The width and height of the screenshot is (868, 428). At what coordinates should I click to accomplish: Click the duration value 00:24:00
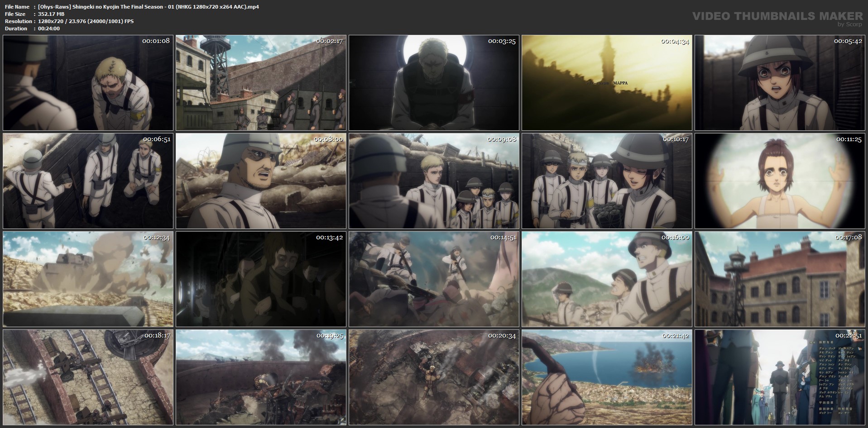tap(49, 29)
